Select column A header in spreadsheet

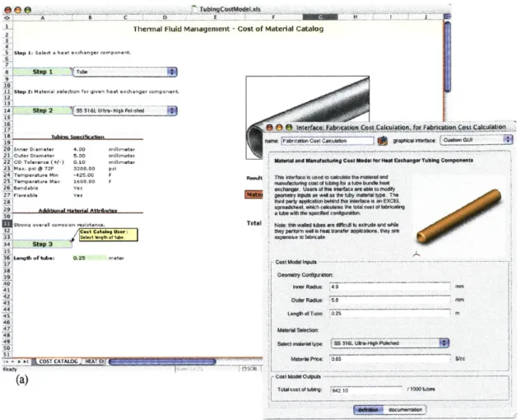(x=43, y=17)
